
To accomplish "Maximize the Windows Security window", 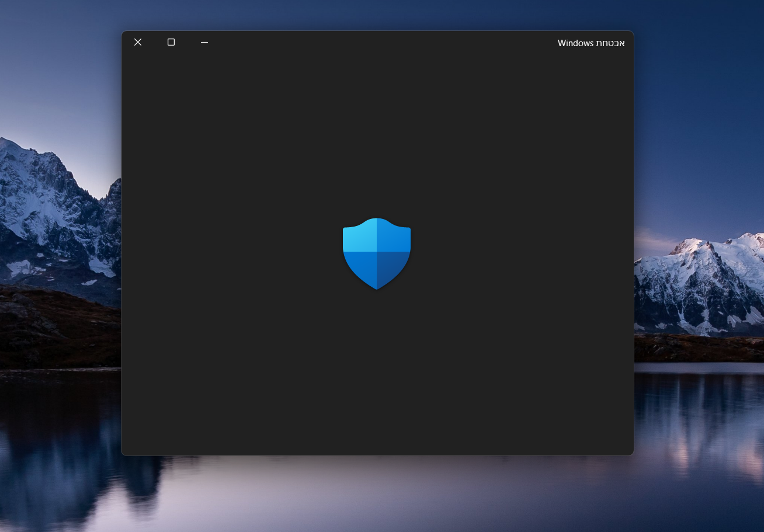I will click(x=171, y=42).
